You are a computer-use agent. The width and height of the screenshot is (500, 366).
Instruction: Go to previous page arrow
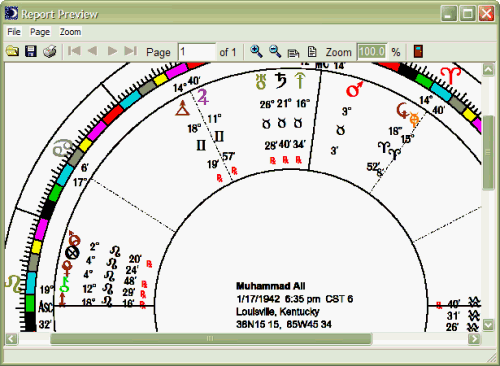93,51
